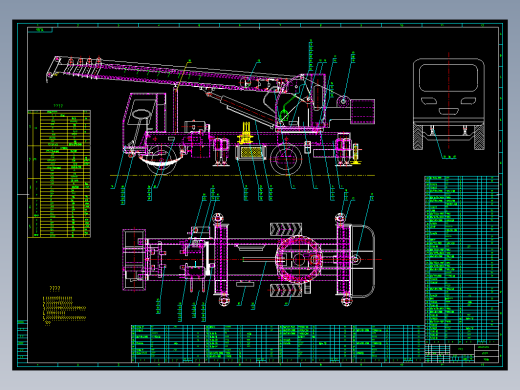Click the yellow parameter table on the left

click(59, 174)
